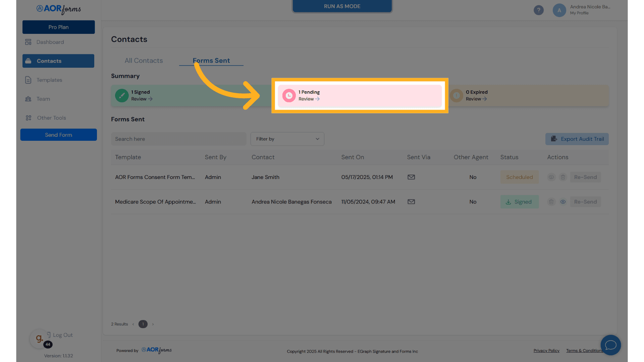Open Terms & Conditions link
This screenshot has width=644, height=362.
pyautogui.click(x=584, y=351)
